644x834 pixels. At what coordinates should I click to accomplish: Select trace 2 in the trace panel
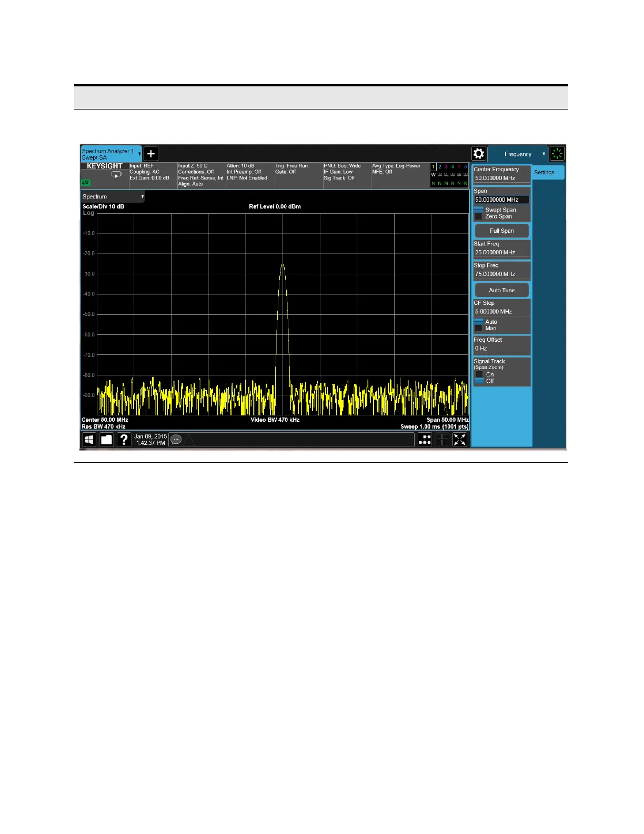(x=440, y=167)
